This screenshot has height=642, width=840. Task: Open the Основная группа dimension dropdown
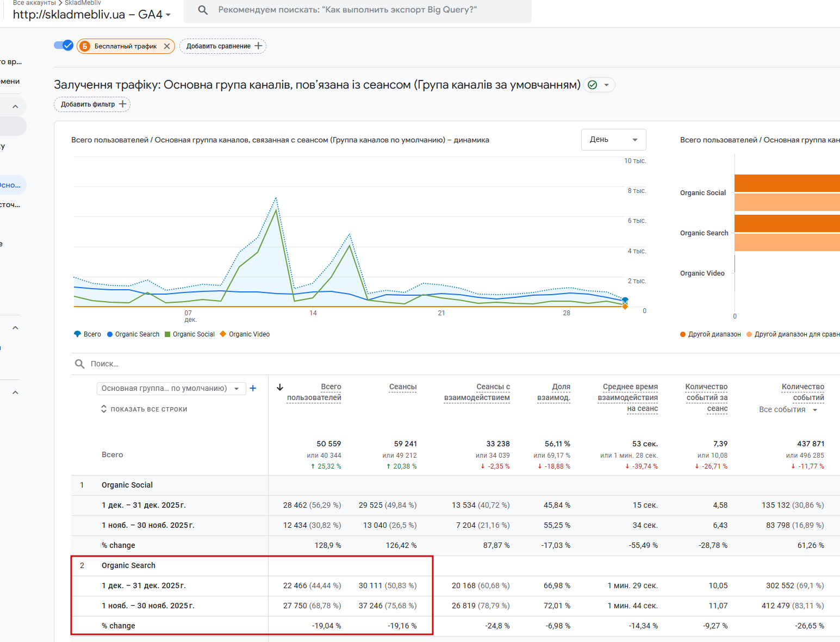point(170,388)
